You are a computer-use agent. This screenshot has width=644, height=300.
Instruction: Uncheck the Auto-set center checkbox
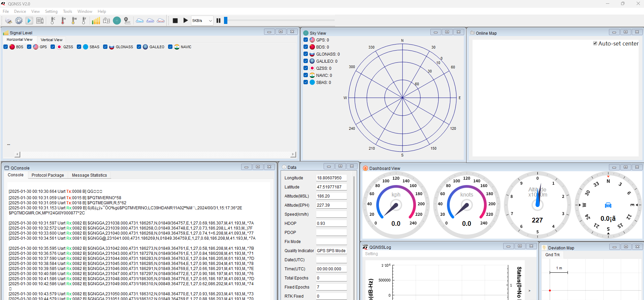point(595,43)
